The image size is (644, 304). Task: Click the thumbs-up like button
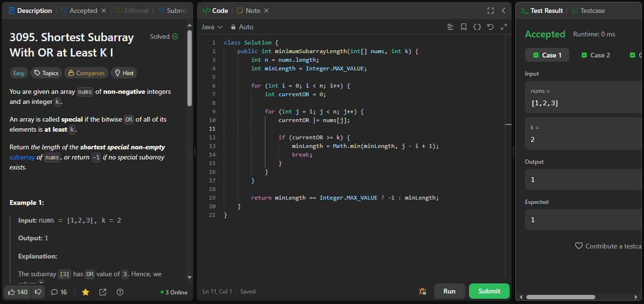pos(18,292)
